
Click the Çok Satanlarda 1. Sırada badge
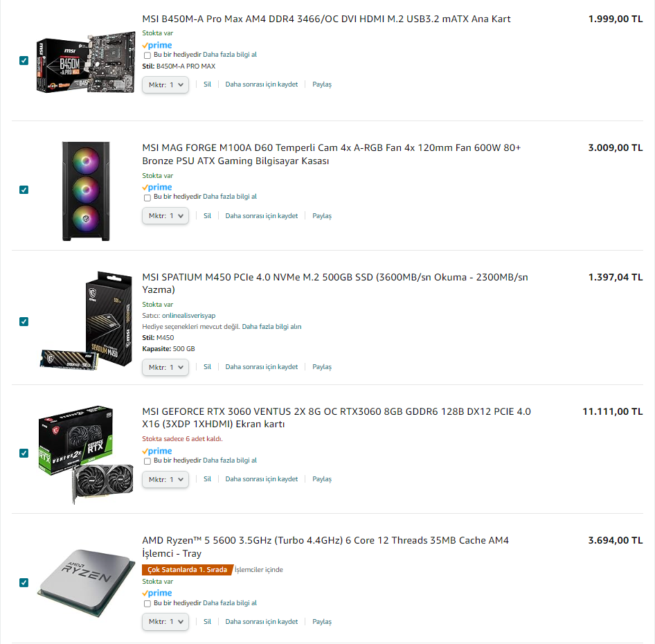click(187, 570)
